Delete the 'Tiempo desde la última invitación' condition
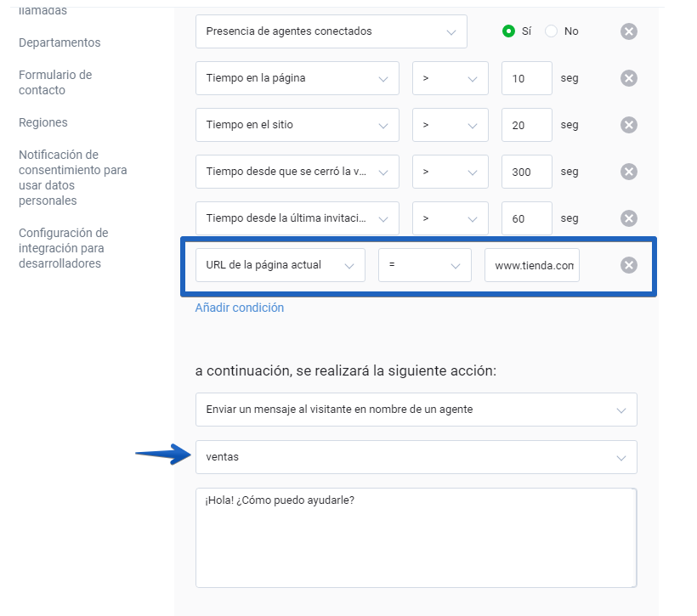Screen dimensions: 697x616 click(x=628, y=218)
